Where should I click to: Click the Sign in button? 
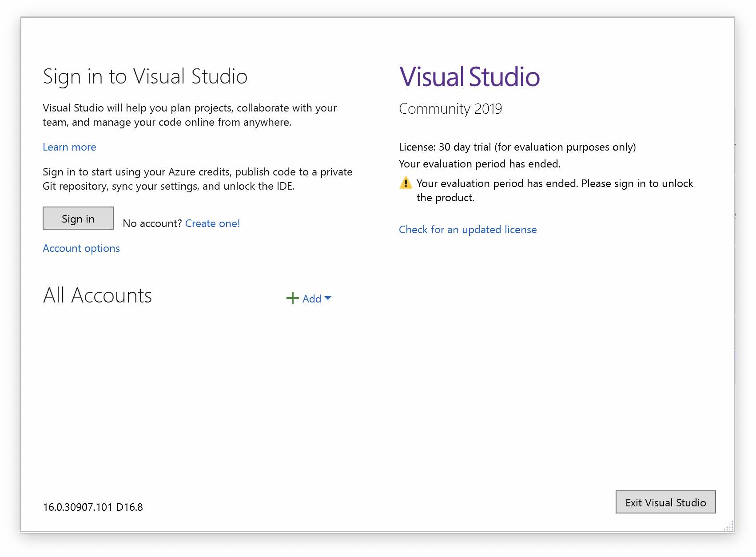tap(78, 219)
